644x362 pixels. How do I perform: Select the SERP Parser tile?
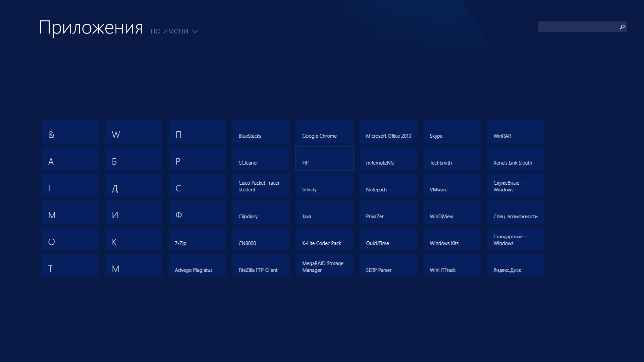pos(388,265)
